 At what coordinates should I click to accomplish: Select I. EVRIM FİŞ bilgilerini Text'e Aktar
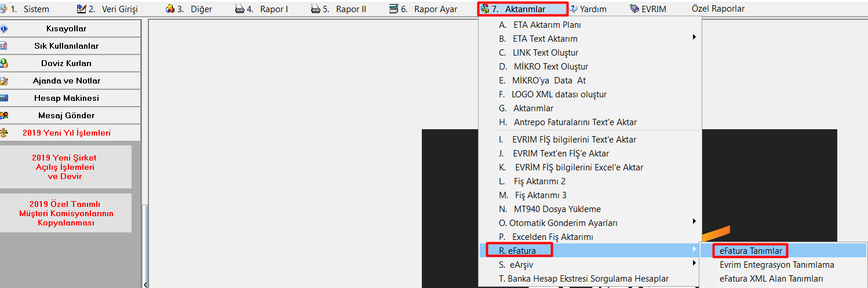(x=590, y=140)
